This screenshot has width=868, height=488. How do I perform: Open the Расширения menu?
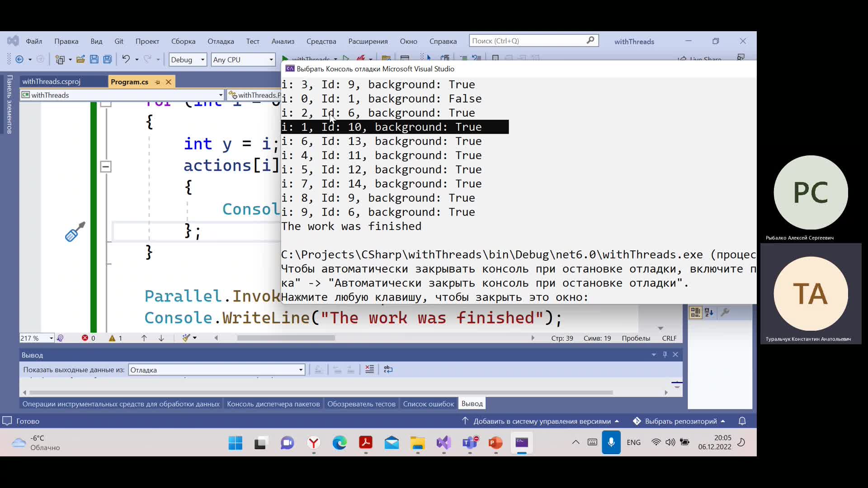[368, 41]
